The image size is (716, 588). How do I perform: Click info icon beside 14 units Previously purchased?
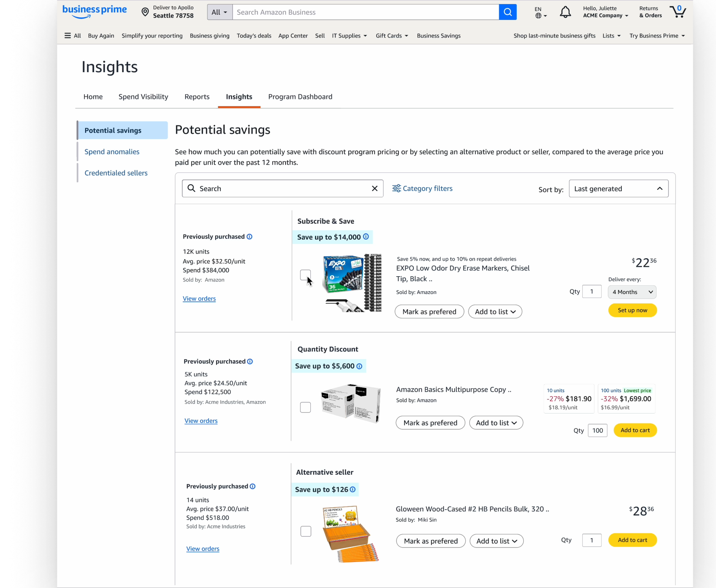(x=253, y=486)
